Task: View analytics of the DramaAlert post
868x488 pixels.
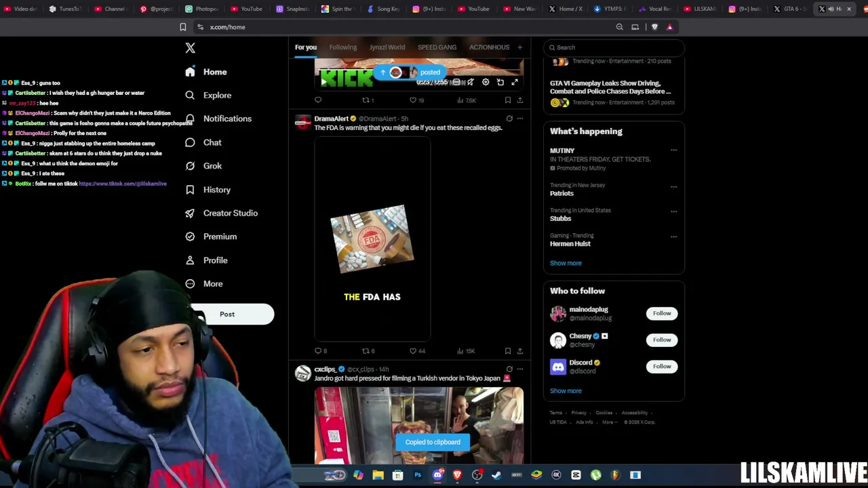Action: pyautogui.click(x=467, y=351)
